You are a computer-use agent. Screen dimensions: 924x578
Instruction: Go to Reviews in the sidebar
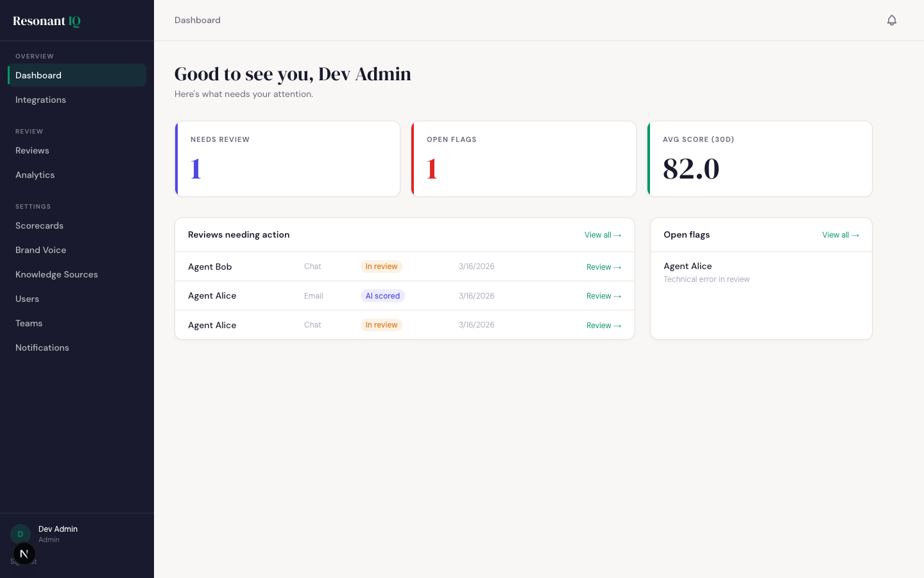(x=32, y=150)
